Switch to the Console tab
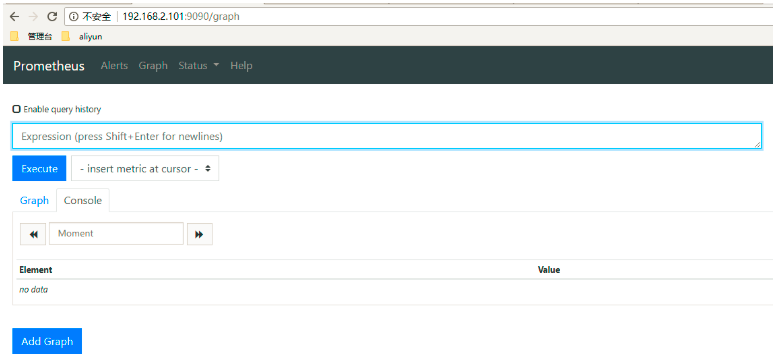 (x=83, y=200)
